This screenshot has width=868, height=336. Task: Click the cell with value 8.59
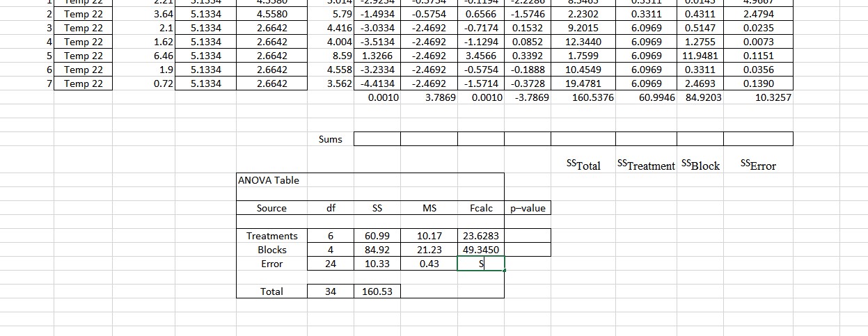coord(331,56)
